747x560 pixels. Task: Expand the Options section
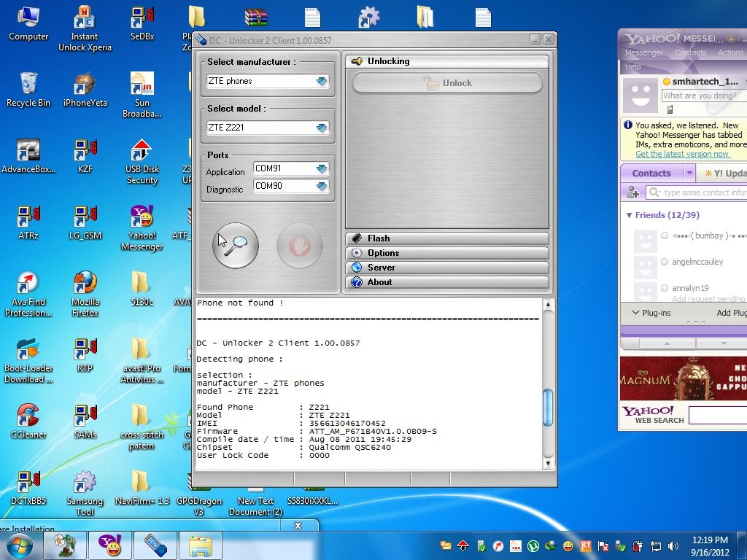(447, 253)
